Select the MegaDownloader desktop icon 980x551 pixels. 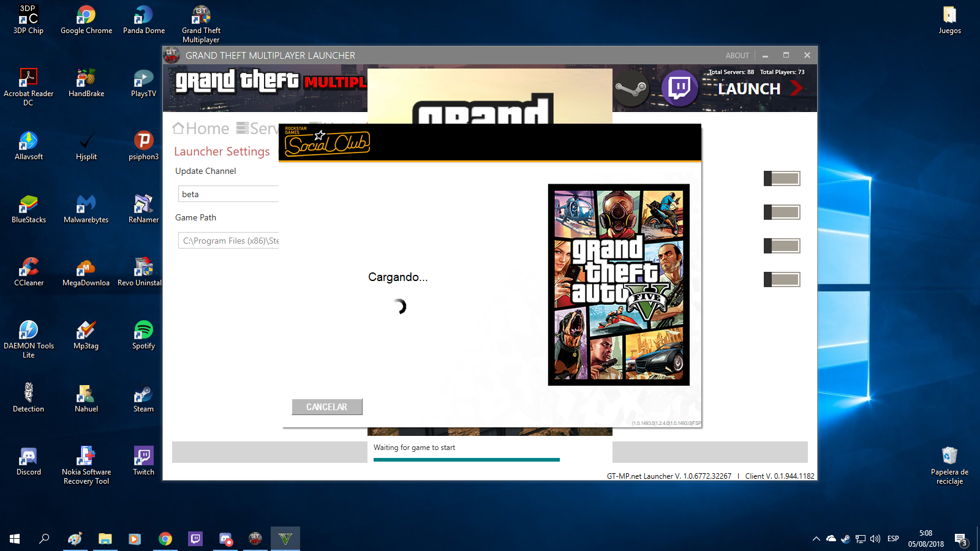86,272
